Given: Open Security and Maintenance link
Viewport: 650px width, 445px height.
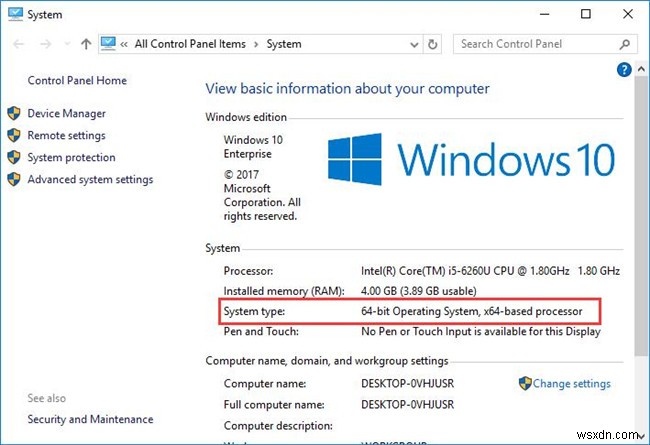Looking at the screenshot, I should [x=90, y=420].
